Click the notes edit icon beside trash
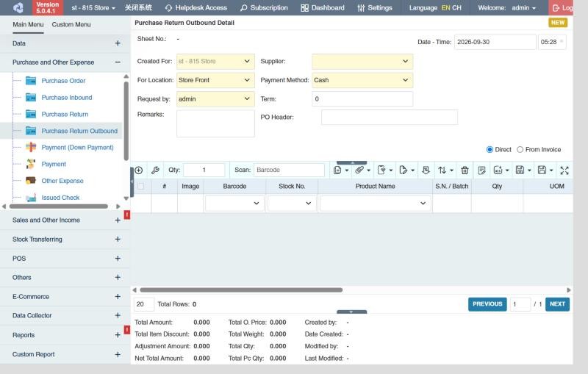Screen dimensions: 588x374 click(x=481, y=170)
